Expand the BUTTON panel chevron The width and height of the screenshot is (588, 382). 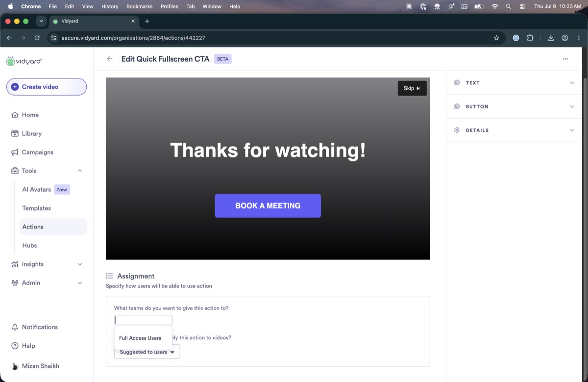(x=572, y=106)
